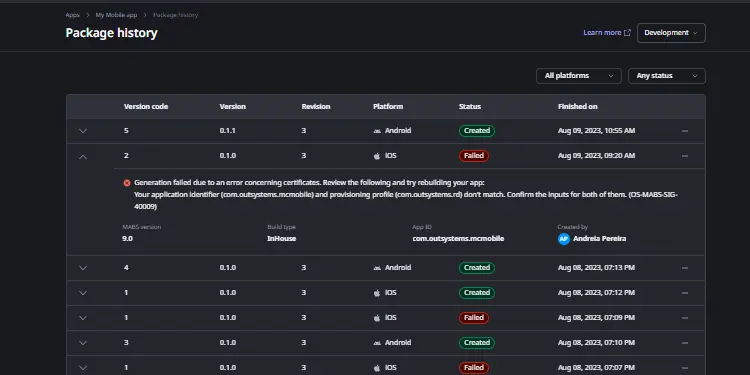The width and height of the screenshot is (750, 375).
Task: Click the AP avatar beside Andreia Pereira
Action: (563, 239)
